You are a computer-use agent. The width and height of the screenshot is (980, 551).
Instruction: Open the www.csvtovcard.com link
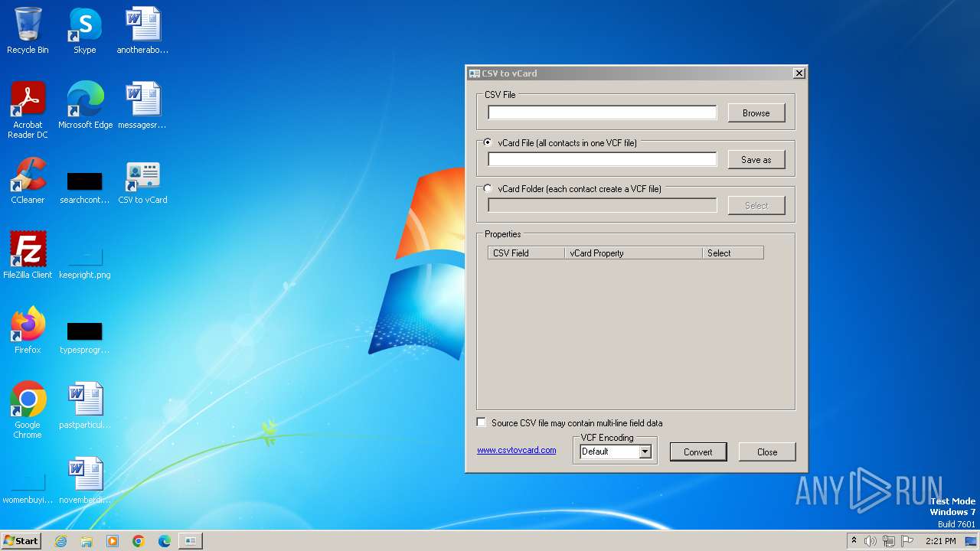[x=517, y=450]
